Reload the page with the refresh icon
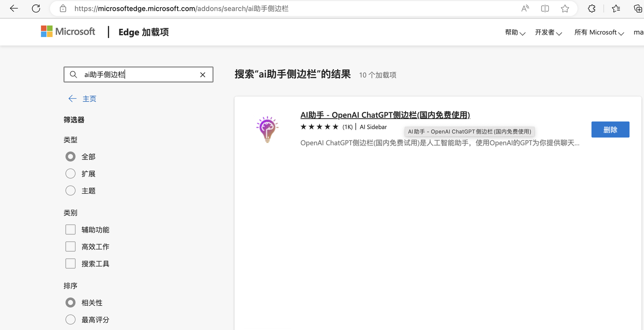This screenshot has width=644, height=330. pyautogui.click(x=36, y=8)
